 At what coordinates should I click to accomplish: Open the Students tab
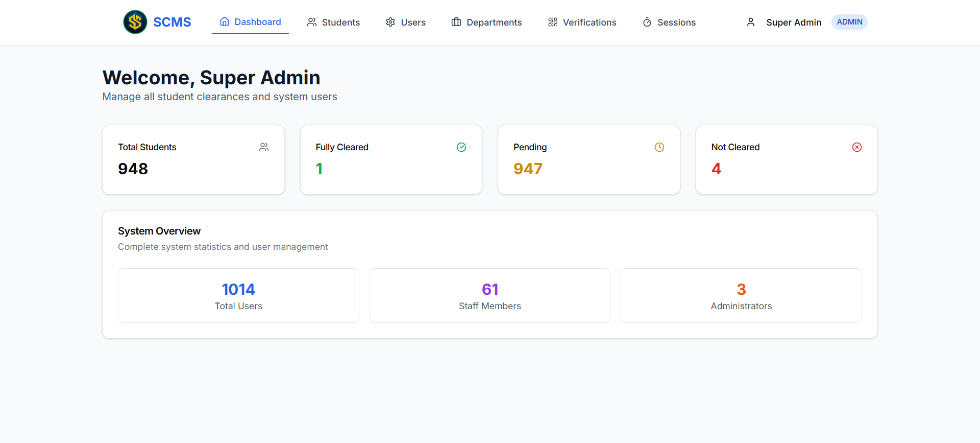(340, 22)
